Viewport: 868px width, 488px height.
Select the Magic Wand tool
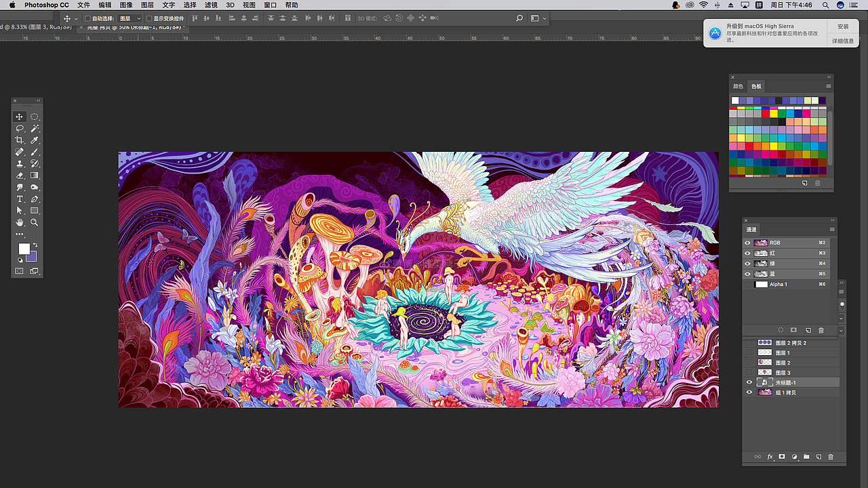tap(35, 128)
